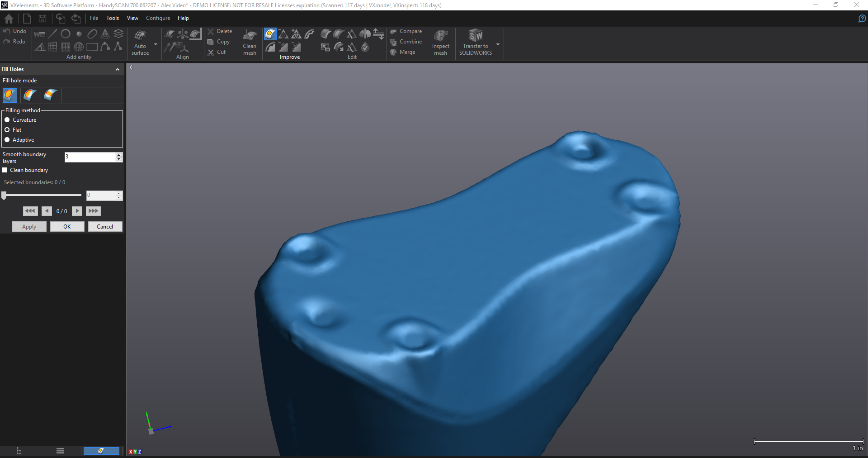Open the Tools menu
The width and height of the screenshot is (868, 458).
pos(113,18)
